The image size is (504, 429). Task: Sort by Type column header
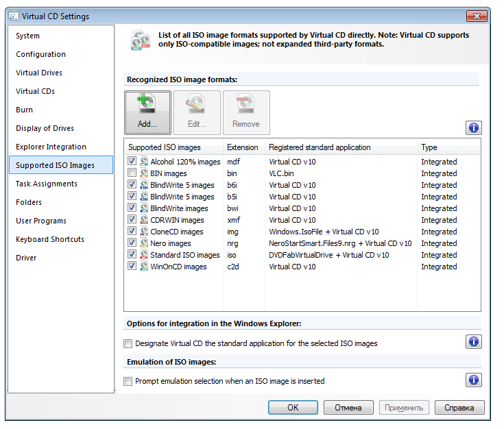pos(448,147)
